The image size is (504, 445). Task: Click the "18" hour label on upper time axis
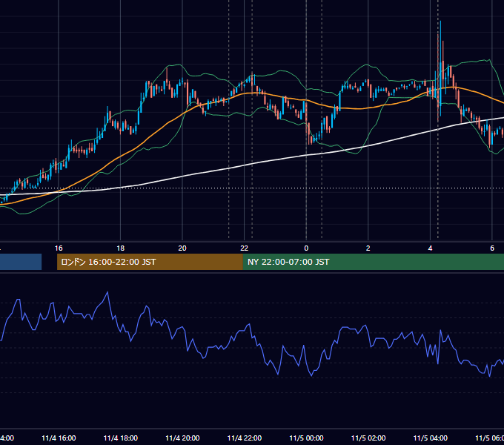coord(121,248)
